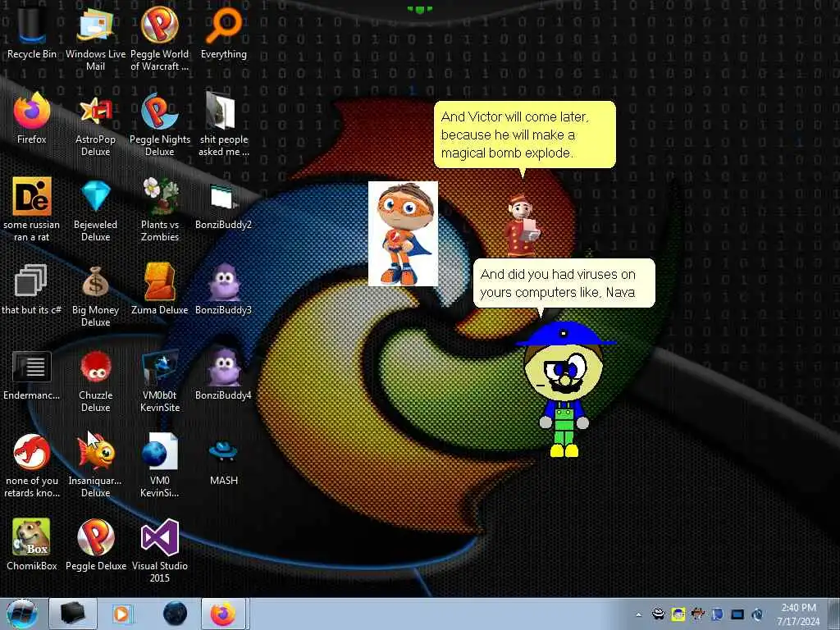
Task: Click the black box app in taskbar
Action: pos(73,614)
